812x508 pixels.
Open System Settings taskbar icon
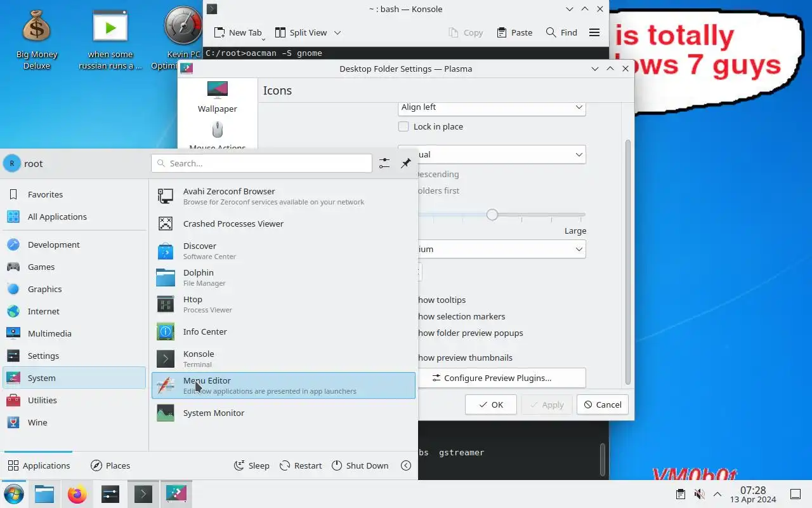pyautogui.click(x=110, y=494)
